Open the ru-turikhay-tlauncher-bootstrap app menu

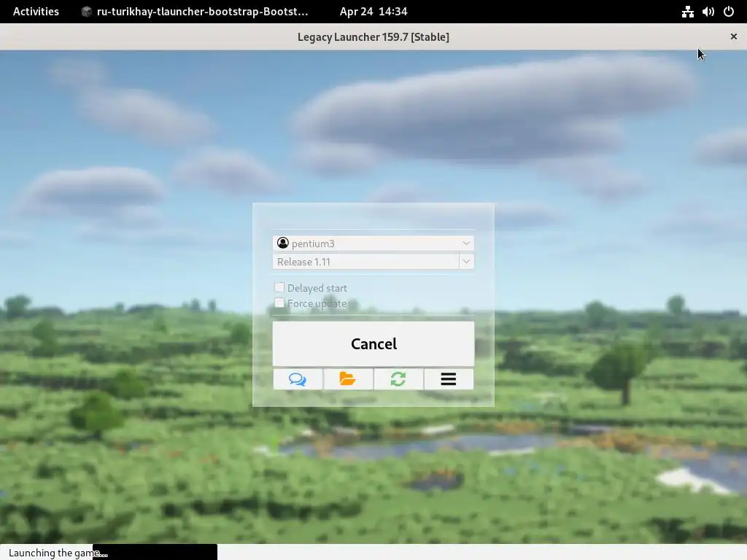(x=195, y=12)
